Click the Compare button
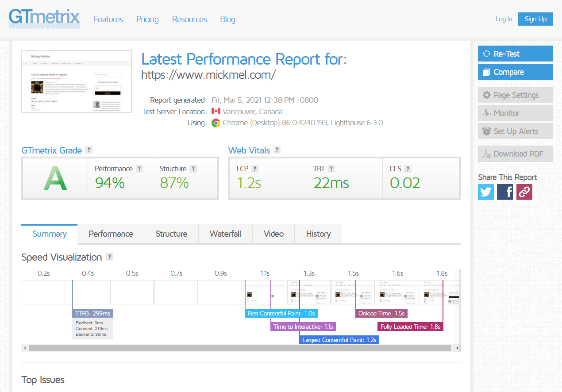This screenshot has width=562, height=392. [x=516, y=72]
